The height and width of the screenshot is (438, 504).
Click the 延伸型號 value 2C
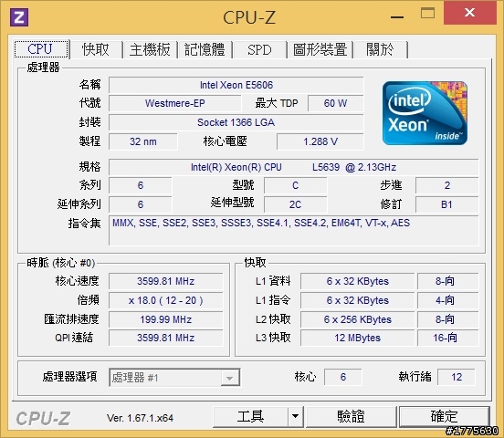296,204
